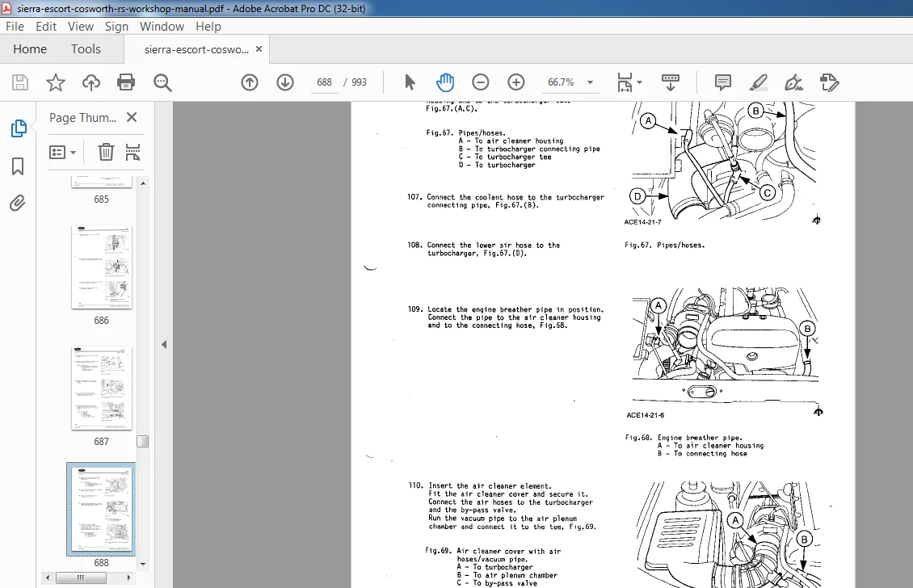Screen dimensions: 913x588
Task: Click the thumbnail vertical scrollbar handle
Action: click(143, 441)
